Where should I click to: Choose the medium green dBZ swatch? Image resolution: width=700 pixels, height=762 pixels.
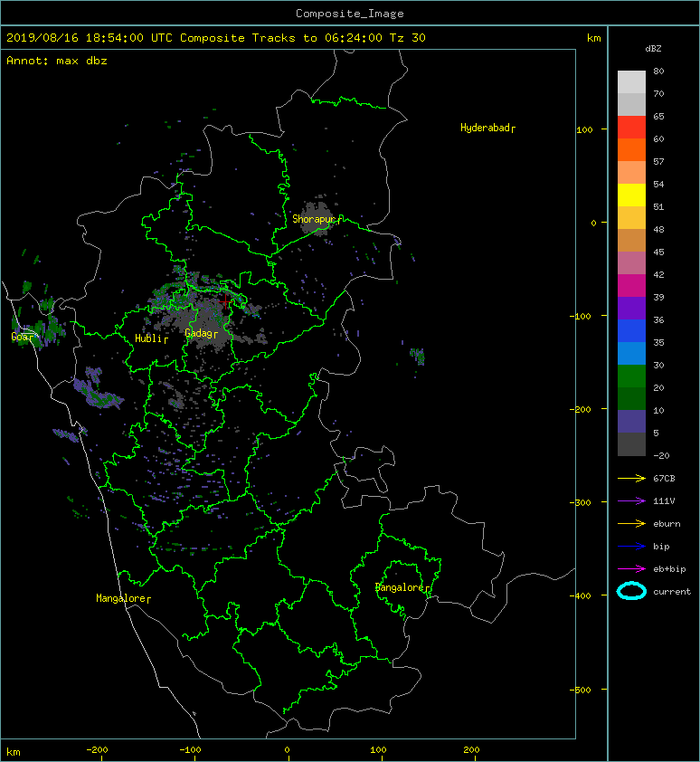631,376
